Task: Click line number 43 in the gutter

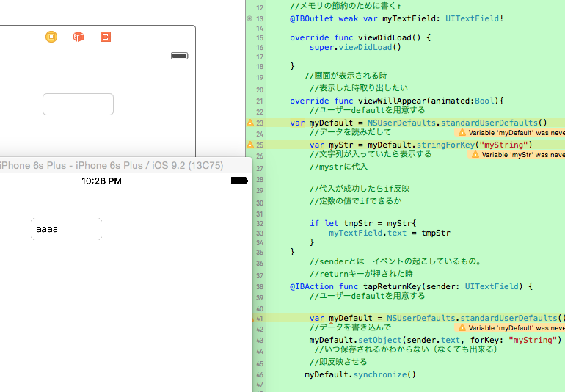Action: point(260,340)
